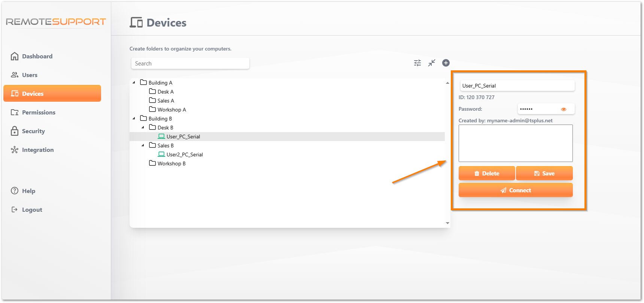644x303 pixels.
Task: Select the Workshop B folder
Action: pyautogui.click(x=171, y=163)
